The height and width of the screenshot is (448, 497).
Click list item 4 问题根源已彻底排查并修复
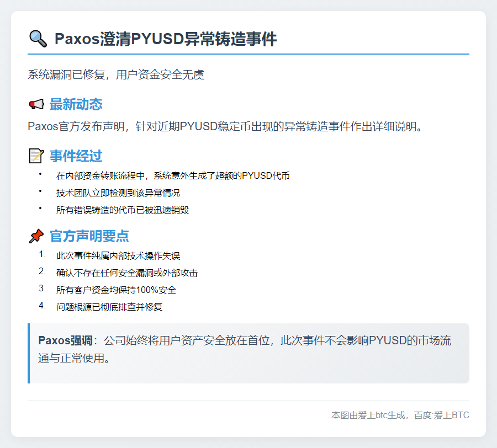[109, 307]
